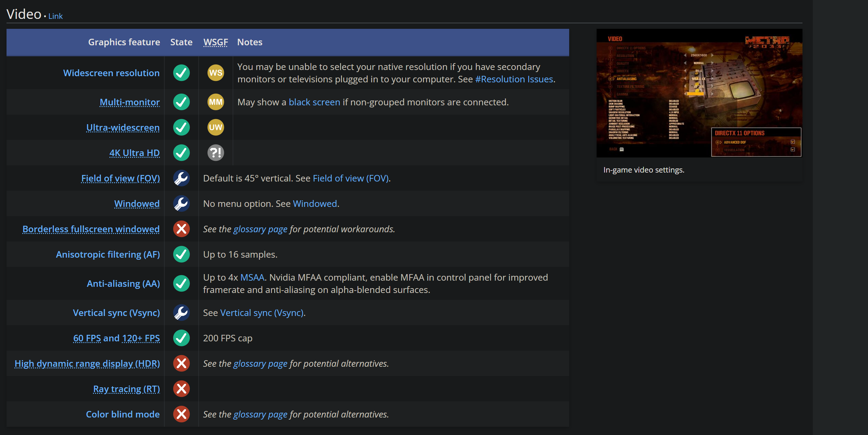Click the Graphics feature column header

point(124,42)
